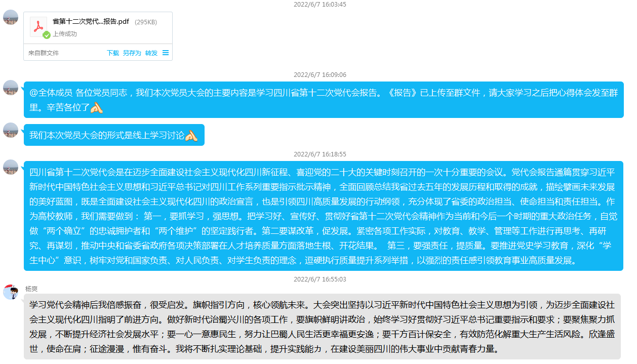Click the green upload success checkmark

click(x=47, y=35)
